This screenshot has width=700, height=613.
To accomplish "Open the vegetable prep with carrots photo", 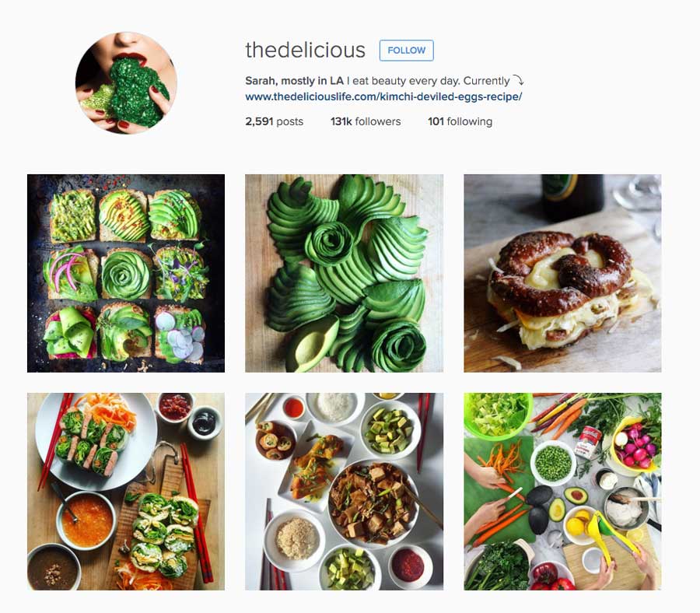I will click(x=562, y=492).
